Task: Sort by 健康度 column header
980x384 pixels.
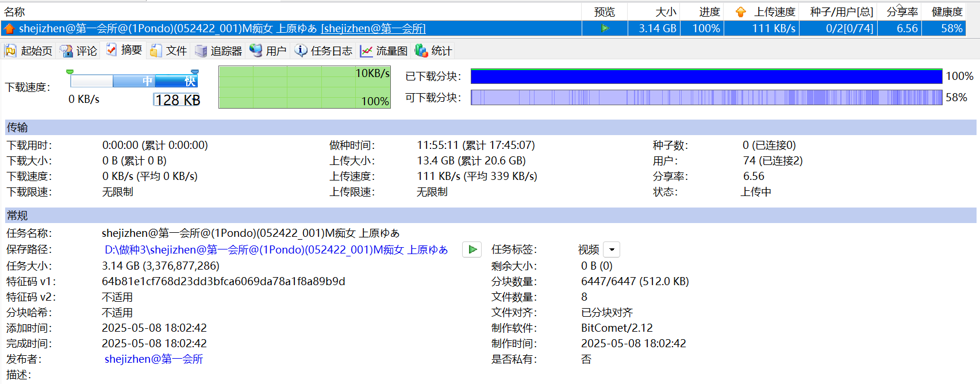Action: click(x=944, y=11)
